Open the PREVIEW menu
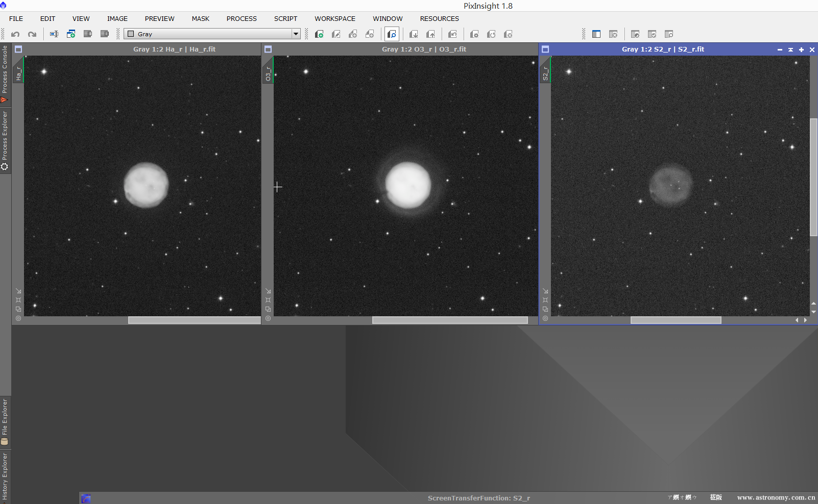Viewport: 818px width, 504px height. 159,19
